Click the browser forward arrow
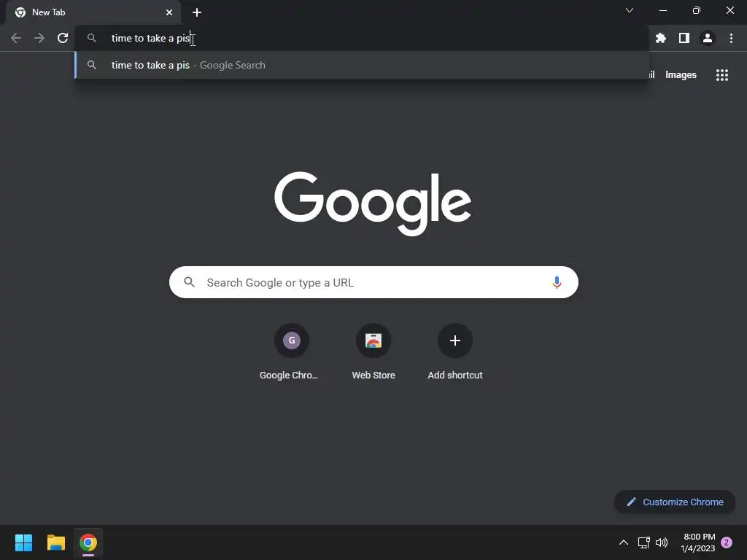Image resolution: width=747 pixels, height=560 pixels. (39, 38)
